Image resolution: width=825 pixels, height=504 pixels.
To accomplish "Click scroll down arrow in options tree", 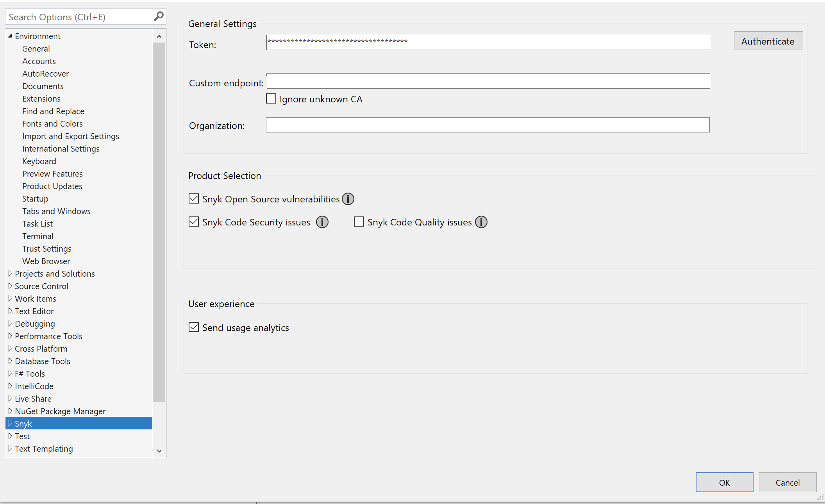I will pyautogui.click(x=159, y=450).
